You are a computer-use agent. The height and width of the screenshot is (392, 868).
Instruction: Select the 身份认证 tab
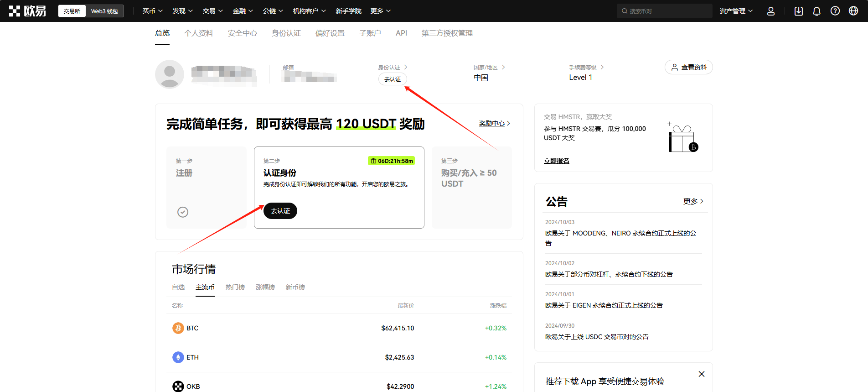(x=286, y=33)
